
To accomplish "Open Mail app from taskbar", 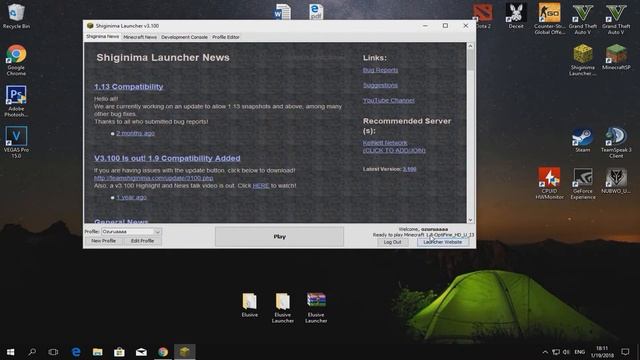I will click(141, 352).
